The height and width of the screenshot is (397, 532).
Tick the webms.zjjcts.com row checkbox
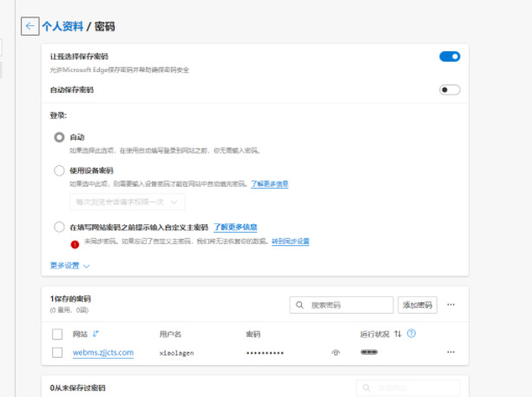[57, 353]
